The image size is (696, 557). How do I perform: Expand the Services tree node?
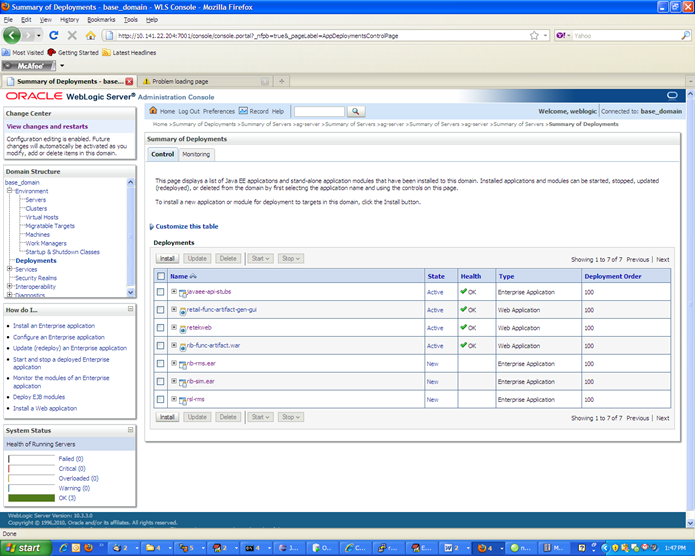click(x=9, y=269)
